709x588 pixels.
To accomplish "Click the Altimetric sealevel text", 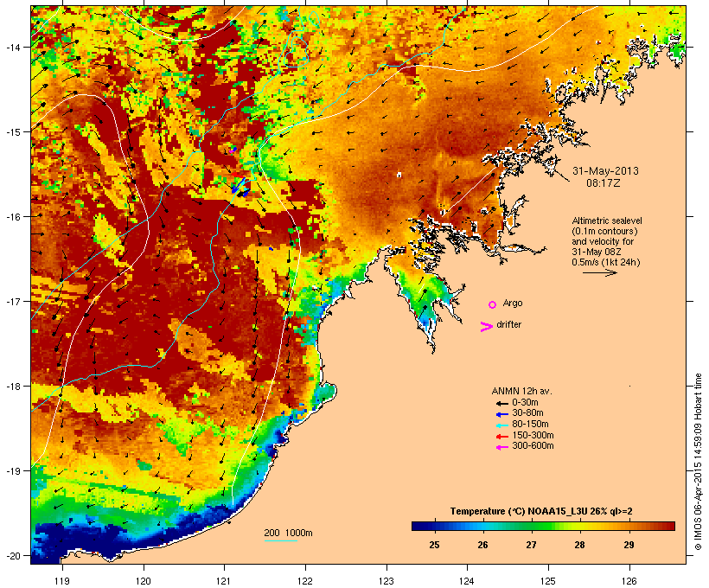I will [x=607, y=220].
